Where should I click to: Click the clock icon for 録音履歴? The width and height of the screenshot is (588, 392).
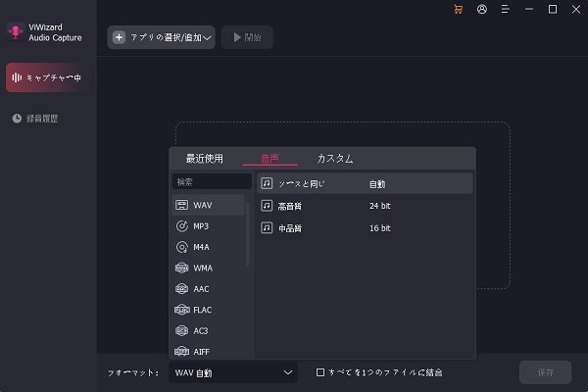click(x=17, y=119)
